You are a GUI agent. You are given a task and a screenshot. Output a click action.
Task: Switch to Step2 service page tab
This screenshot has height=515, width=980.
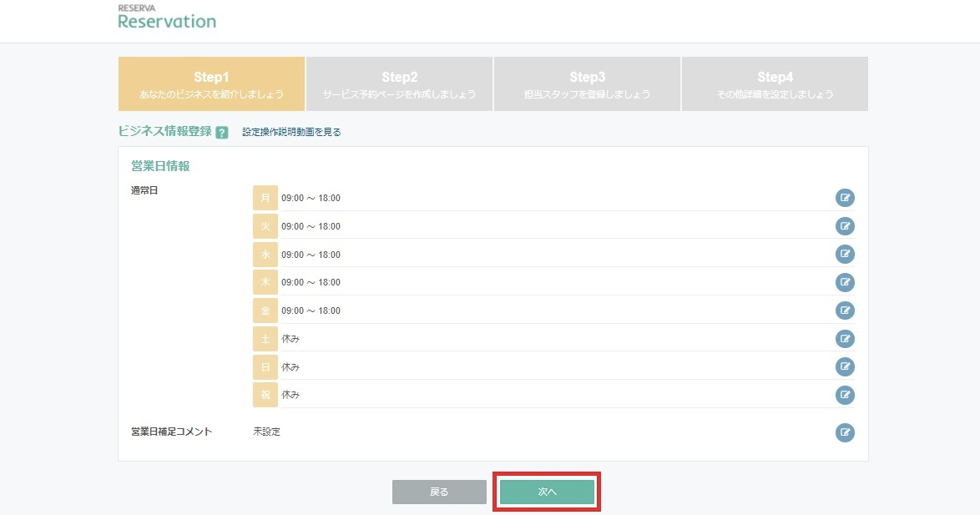click(399, 84)
